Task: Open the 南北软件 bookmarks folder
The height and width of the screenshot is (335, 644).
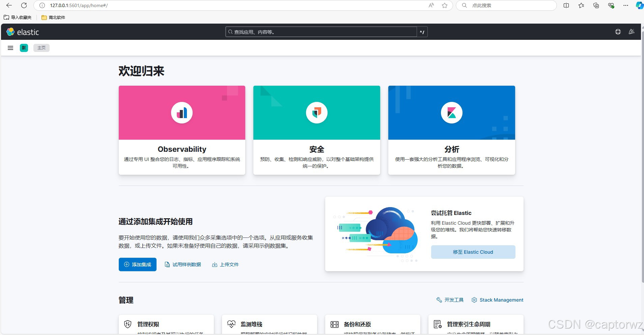Action: pyautogui.click(x=53, y=18)
